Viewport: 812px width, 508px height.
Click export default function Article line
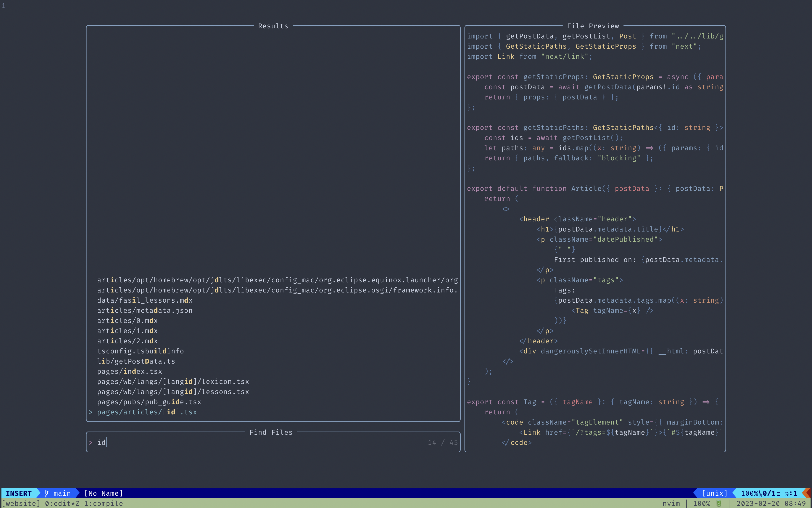tap(595, 188)
